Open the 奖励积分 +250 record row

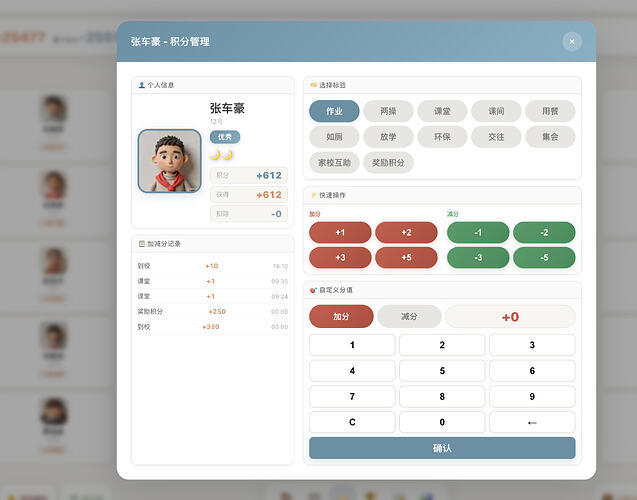(x=212, y=312)
